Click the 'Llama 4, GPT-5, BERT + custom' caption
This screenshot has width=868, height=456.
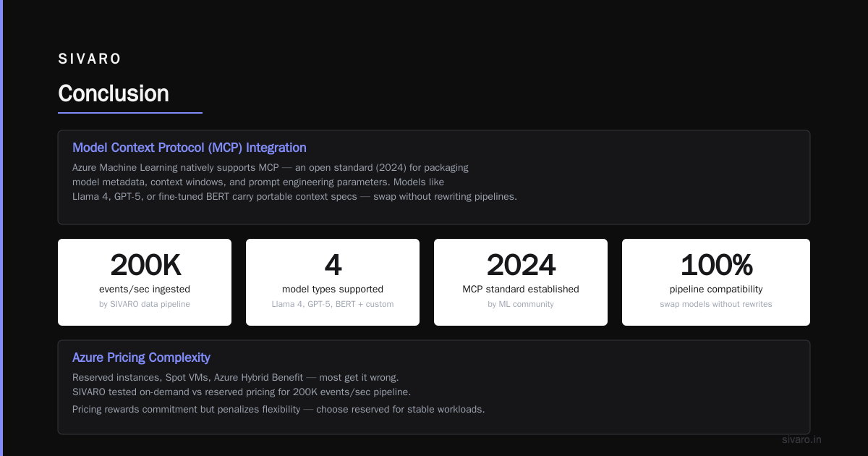333,304
